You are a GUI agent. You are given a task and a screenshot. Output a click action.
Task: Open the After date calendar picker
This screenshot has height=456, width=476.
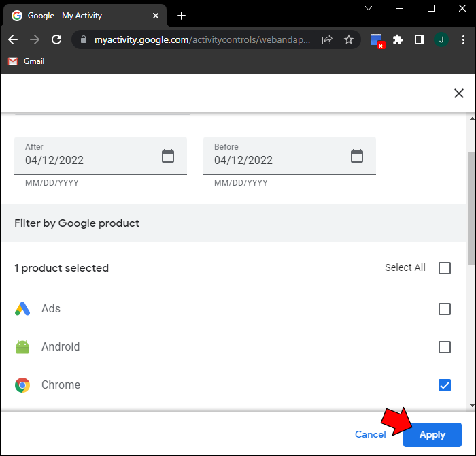[168, 156]
